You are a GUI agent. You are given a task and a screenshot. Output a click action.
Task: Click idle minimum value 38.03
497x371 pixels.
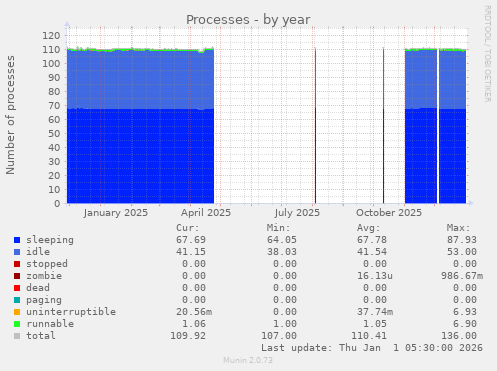(282, 252)
